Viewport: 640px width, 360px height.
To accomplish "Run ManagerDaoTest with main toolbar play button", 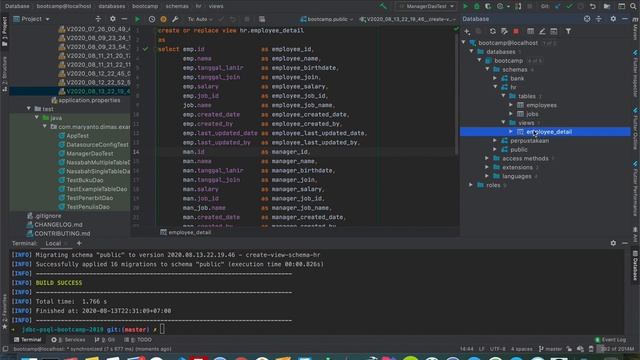I will (x=465, y=6).
